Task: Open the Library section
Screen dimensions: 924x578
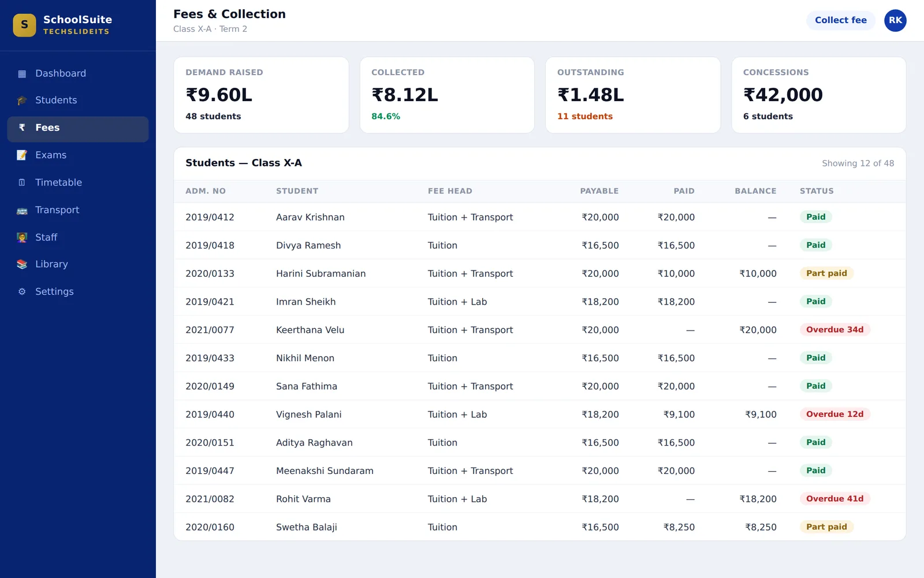Action: coord(77,264)
